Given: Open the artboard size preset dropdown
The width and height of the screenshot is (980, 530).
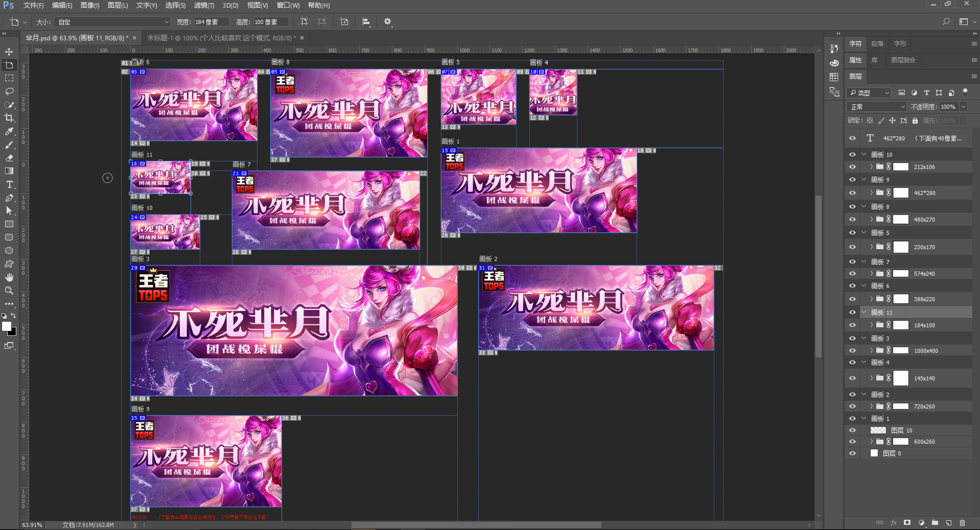Looking at the screenshot, I should pyautogui.click(x=112, y=22).
